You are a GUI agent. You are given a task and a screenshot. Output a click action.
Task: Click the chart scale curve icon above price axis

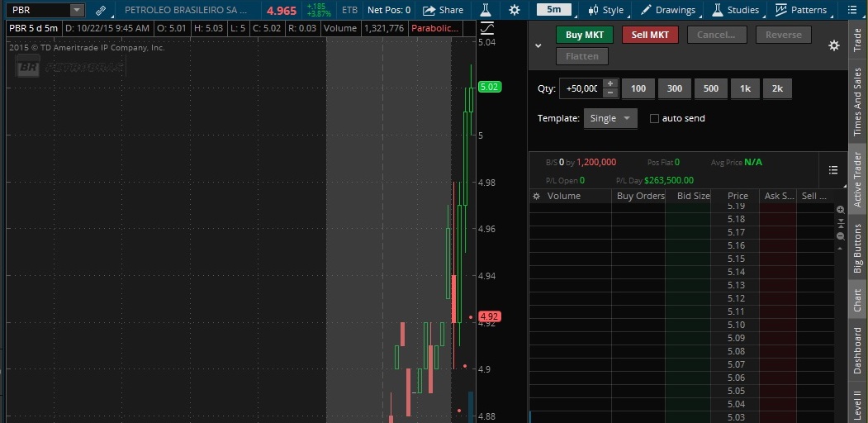[488, 27]
